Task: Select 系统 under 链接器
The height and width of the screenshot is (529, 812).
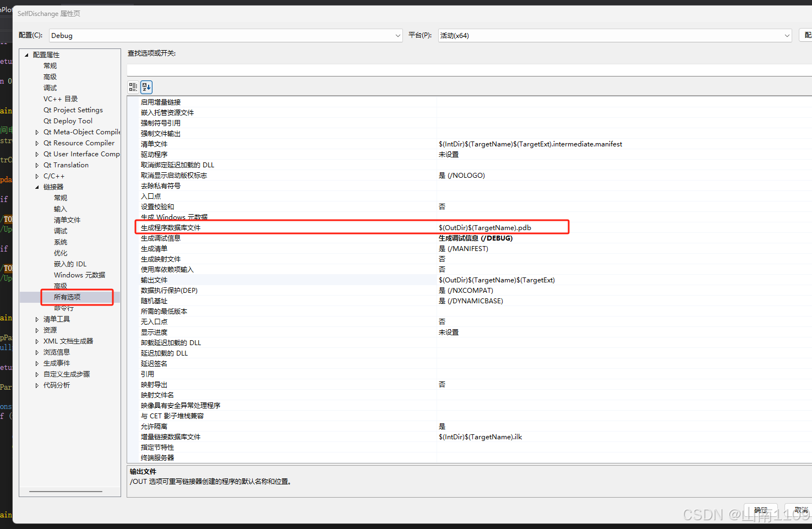Action: tap(61, 242)
